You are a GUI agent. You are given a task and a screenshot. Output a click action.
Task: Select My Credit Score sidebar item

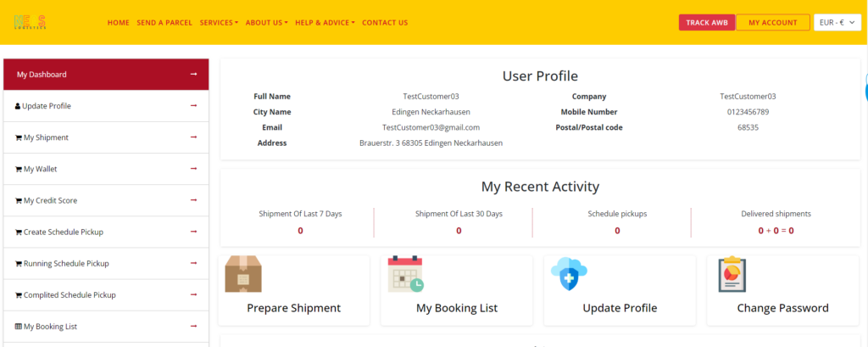tap(51, 200)
